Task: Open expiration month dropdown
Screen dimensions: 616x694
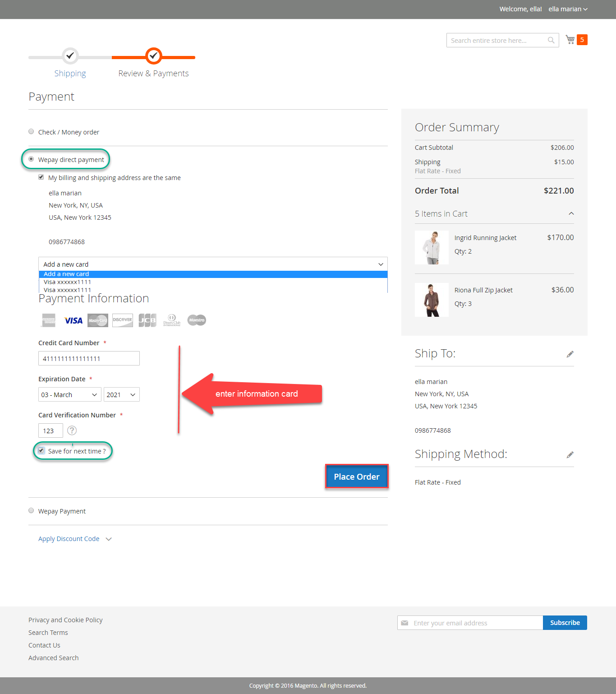Action: click(69, 395)
